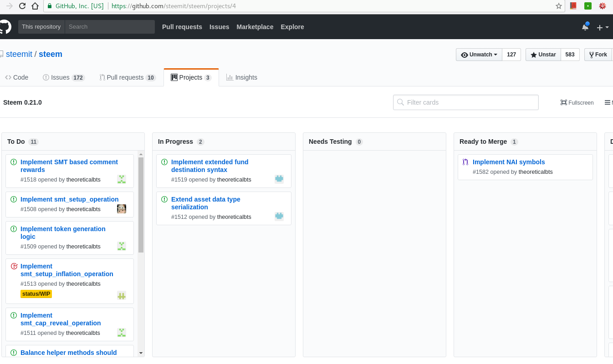Click the 'Ready to Merge' column header
This screenshot has width=613, height=364.
483,142
